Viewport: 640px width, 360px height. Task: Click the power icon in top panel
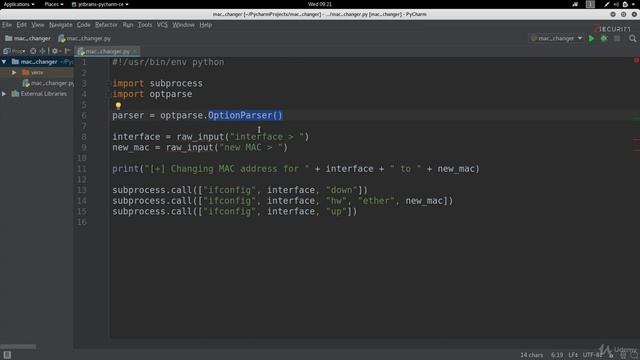click(625, 4)
